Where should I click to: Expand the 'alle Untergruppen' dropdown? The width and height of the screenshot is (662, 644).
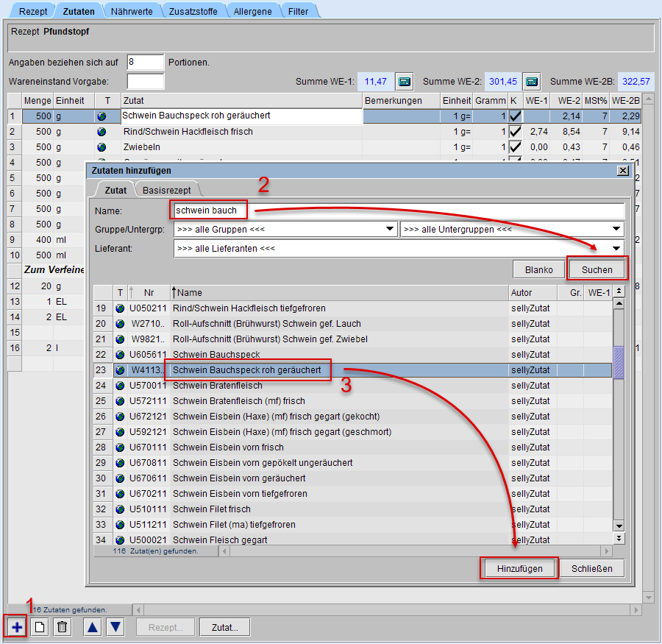point(511,230)
